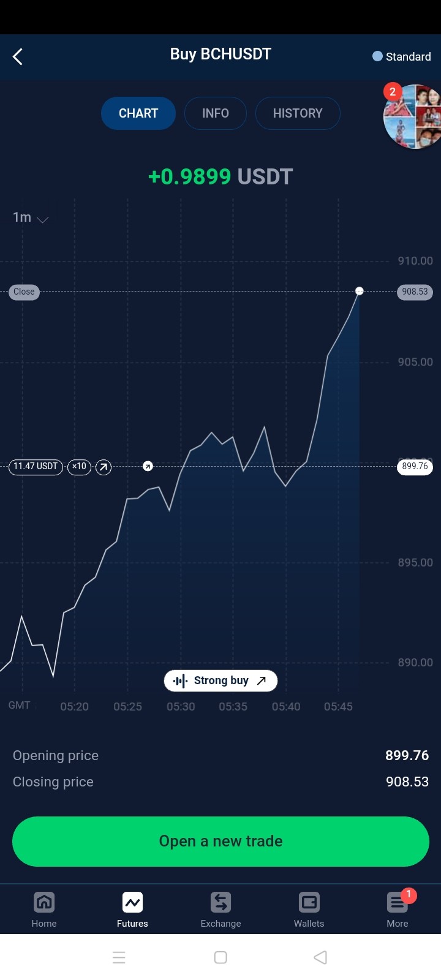This screenshot has height=980, width=441.
Task: Switch to the INFO tab
Action: tap(216, 113)
